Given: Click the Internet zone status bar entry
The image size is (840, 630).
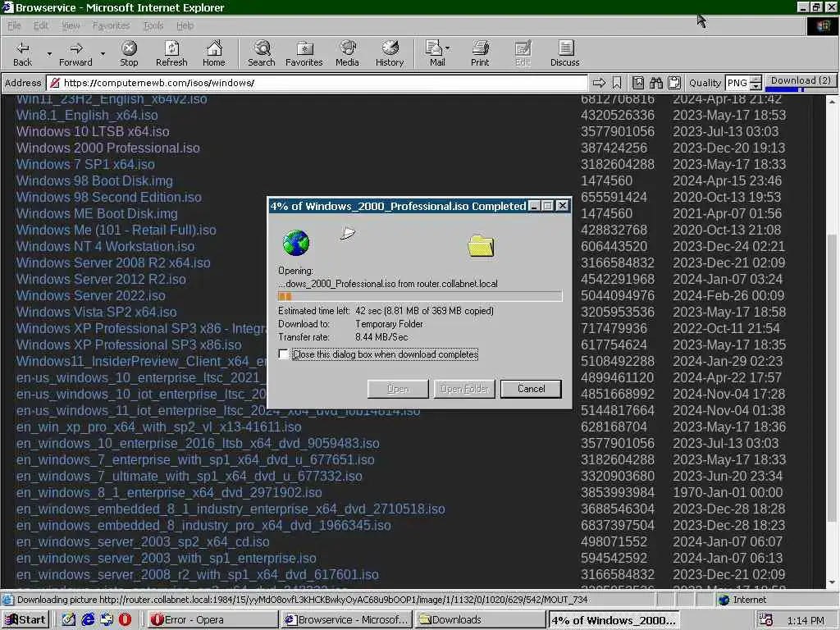Looking at the screenshot, I should click(742, 600).
